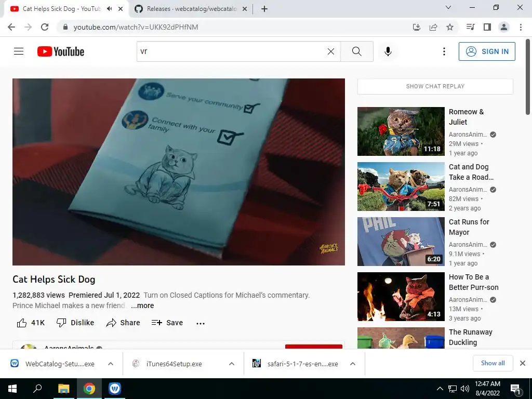Bookmark this page with the star icon

pyautogui.click(x=450, y=27)
